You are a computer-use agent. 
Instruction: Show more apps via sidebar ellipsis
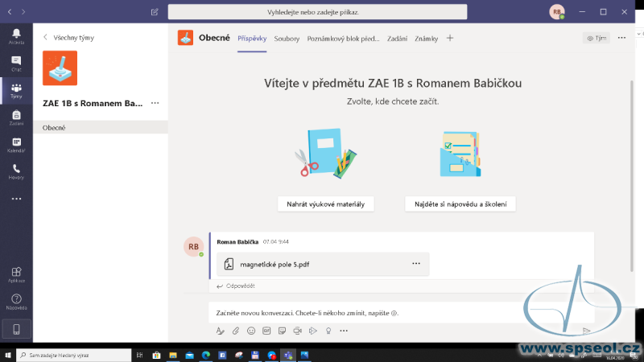[16, 199]
